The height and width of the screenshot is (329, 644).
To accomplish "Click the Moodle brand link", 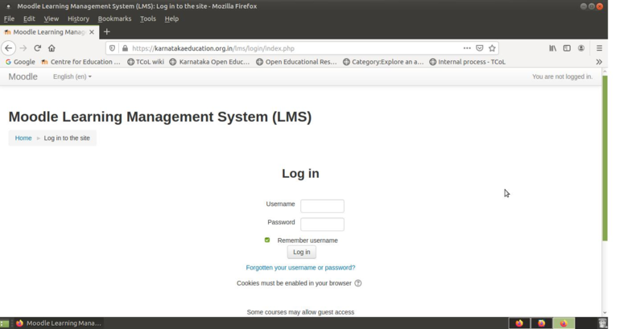I will click(x=23, y=76).
